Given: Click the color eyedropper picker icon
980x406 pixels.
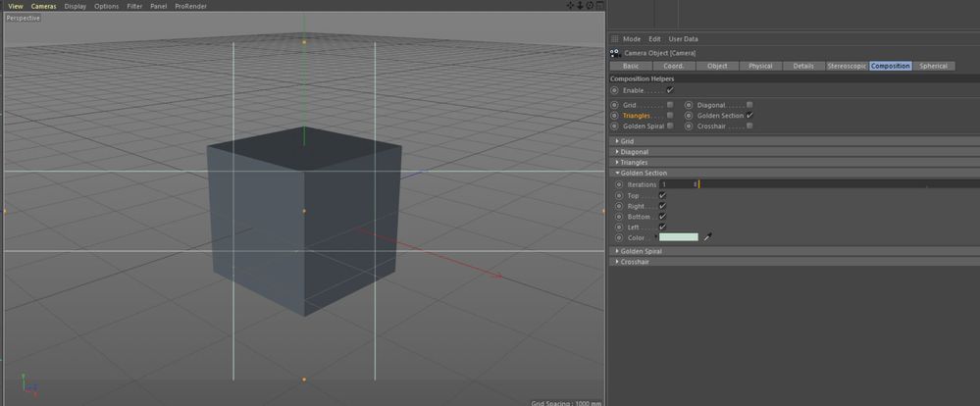Looking at the screenshot, I should coord(707,237).
